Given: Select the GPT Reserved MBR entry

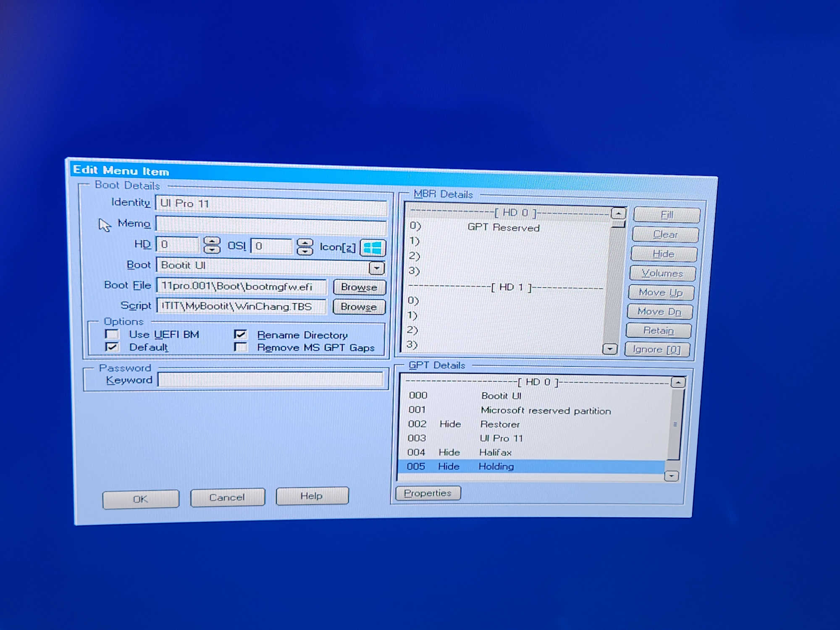Looking at the screenshot, I should [508, 227].
